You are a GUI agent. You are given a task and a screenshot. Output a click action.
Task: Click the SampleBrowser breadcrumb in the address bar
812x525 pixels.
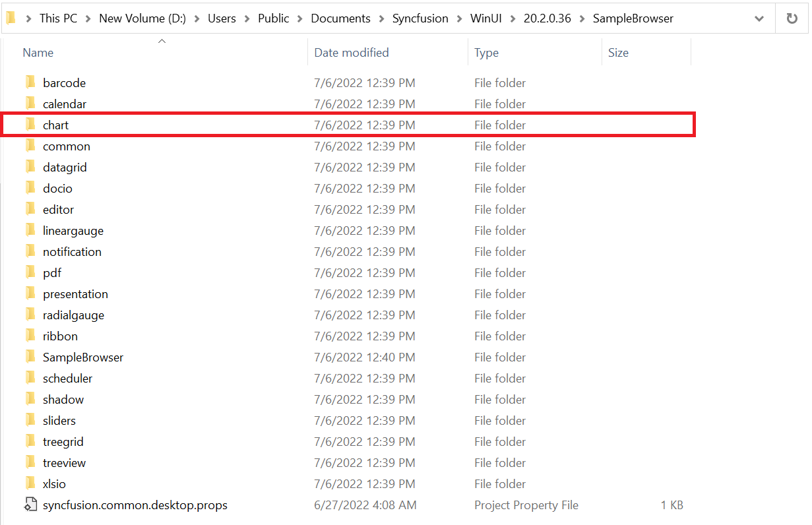[633, 18]
